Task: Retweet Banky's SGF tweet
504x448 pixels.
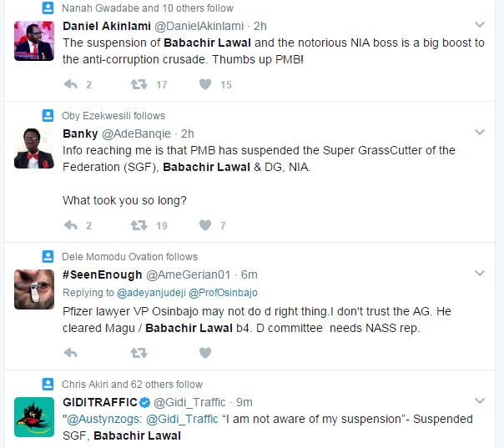Action: [x=139, y=225]
